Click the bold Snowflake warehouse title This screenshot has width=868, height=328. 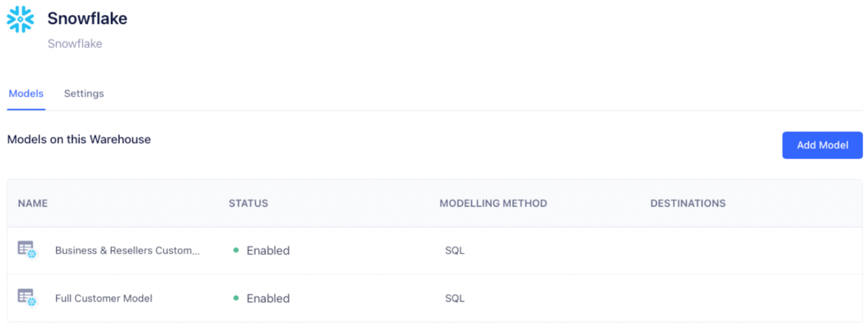(x=87, y=19)
